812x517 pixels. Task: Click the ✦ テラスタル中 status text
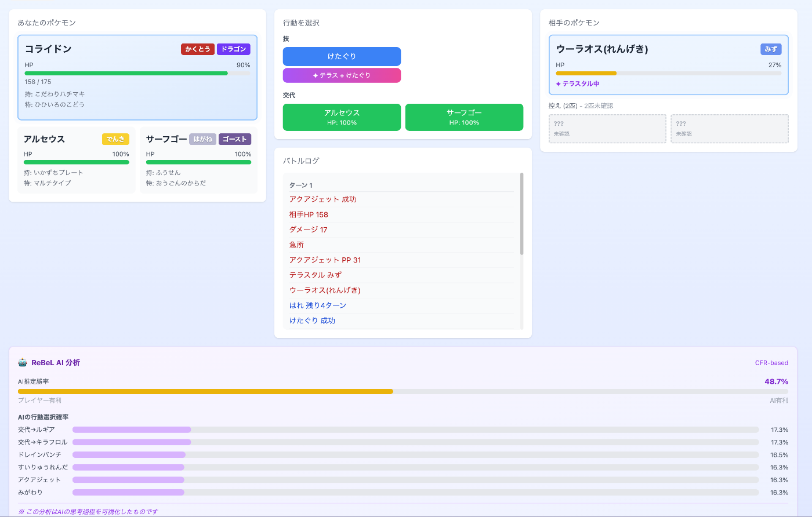tap(578, 84)
